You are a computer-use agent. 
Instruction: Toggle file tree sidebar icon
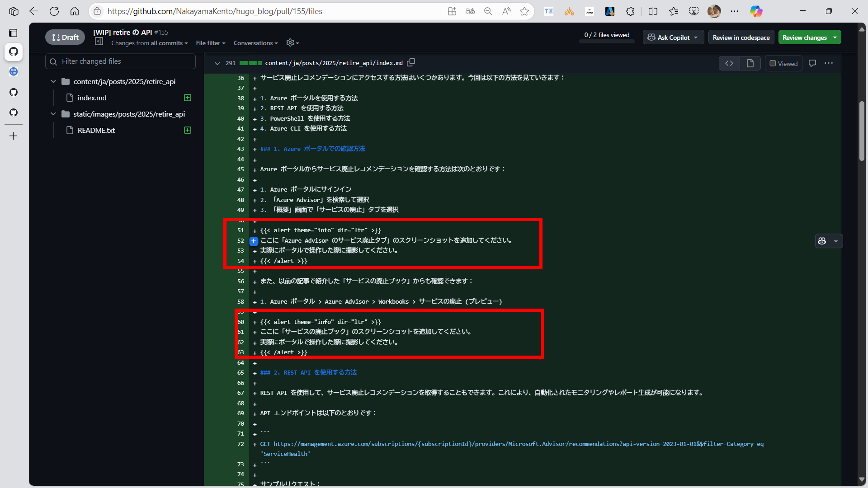point(99,42)
